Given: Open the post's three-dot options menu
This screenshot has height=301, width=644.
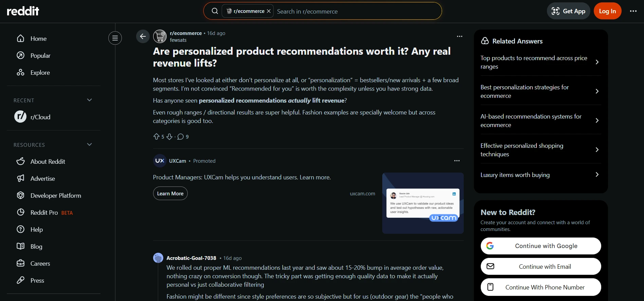Looking at the screenshot, I should tap(459, 36).
